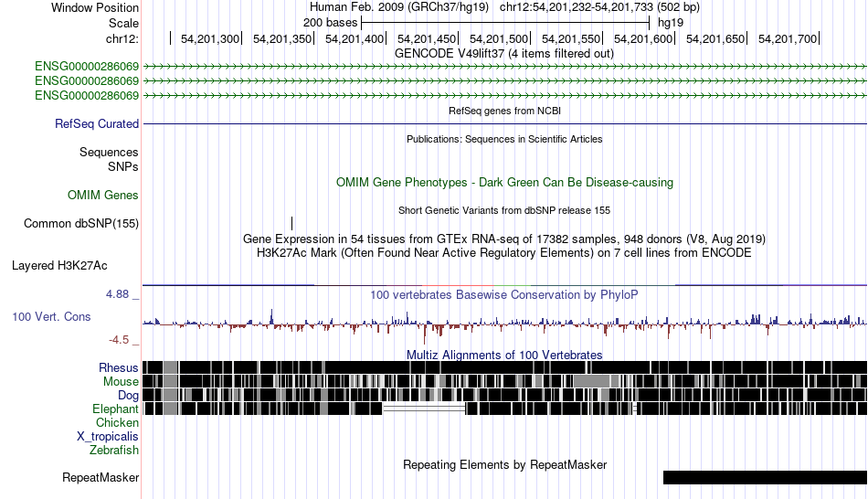The image size is (868, 499).
Task: Click Short Genetic Variants from dbSNP title
Action: pos(504,210)
